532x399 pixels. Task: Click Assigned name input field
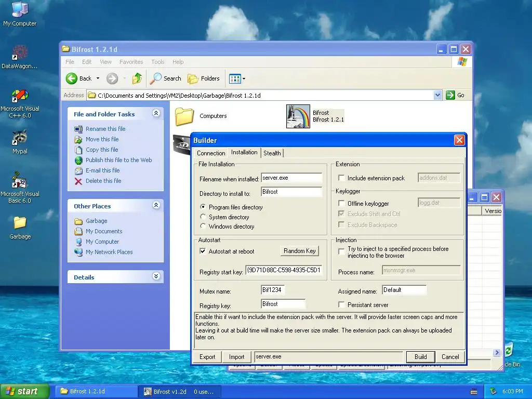[404, 290]
